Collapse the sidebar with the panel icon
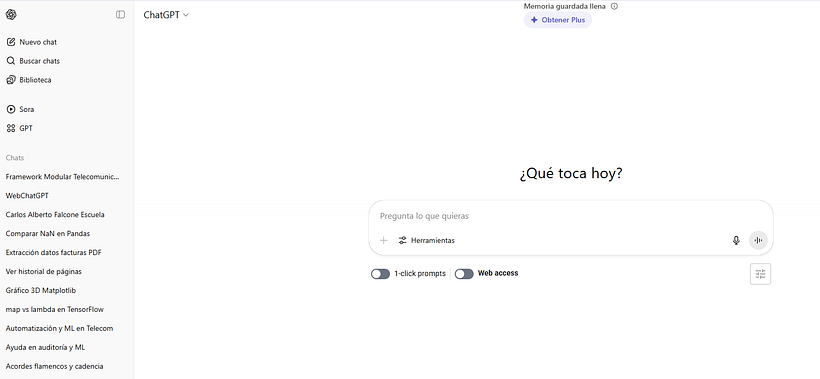This screenshot has height=379, width=820. click(x=120, y=15)
